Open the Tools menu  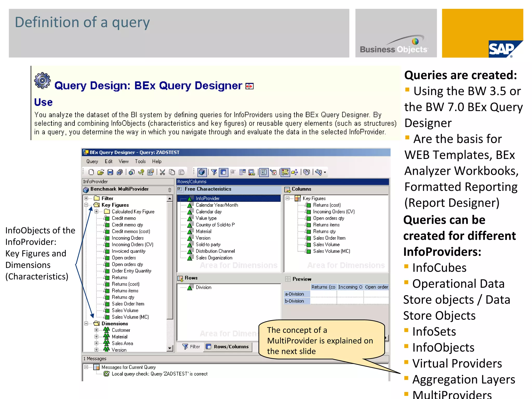pyautogui.click(x=140, y=161)
